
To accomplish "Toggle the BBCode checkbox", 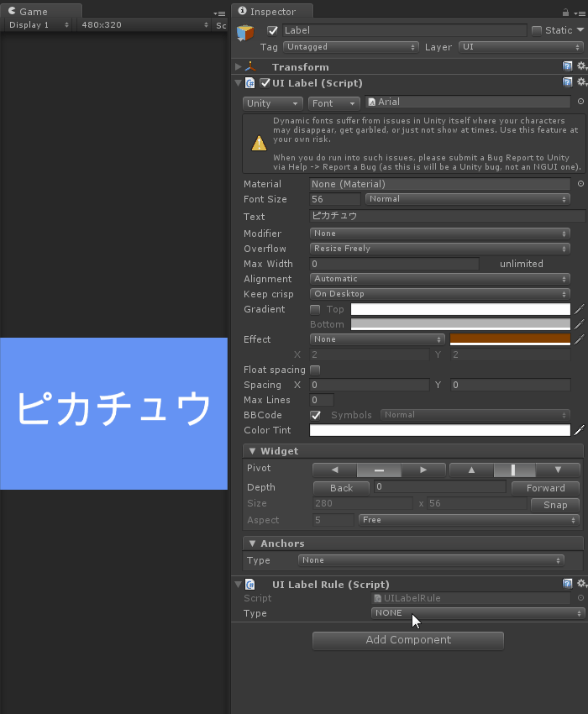I will click(315, 415).
